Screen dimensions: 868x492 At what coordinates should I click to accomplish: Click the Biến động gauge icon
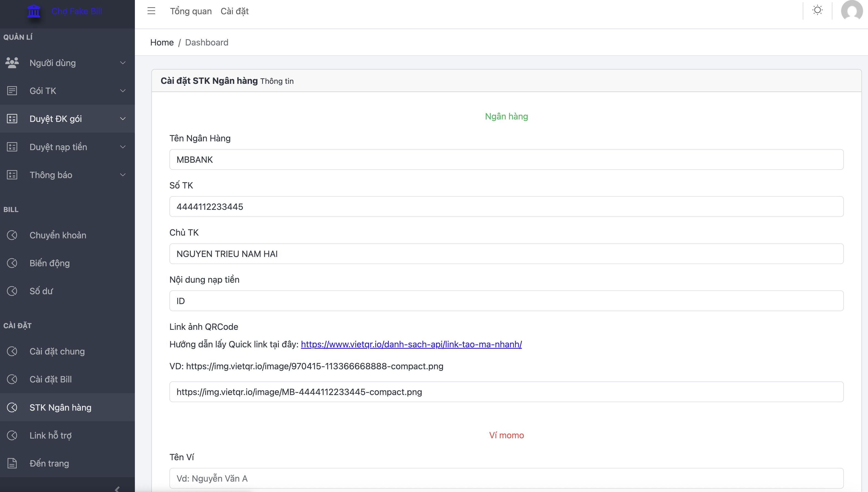pos(12,263)
